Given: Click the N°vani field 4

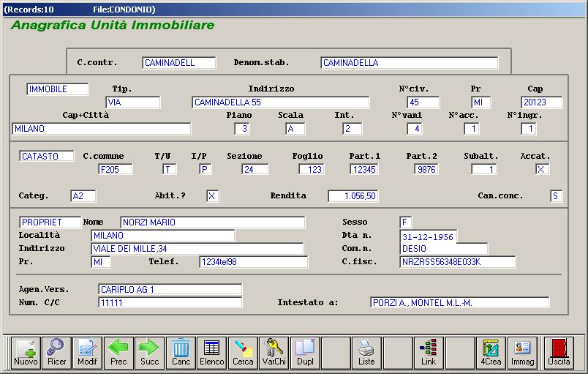Looking at the screenshot, I should tap(415, 129).
